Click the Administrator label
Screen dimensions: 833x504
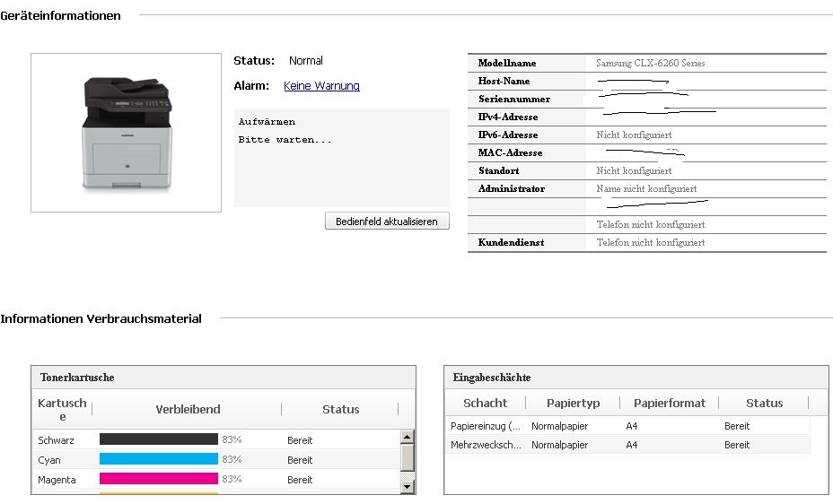coord(511,189)
